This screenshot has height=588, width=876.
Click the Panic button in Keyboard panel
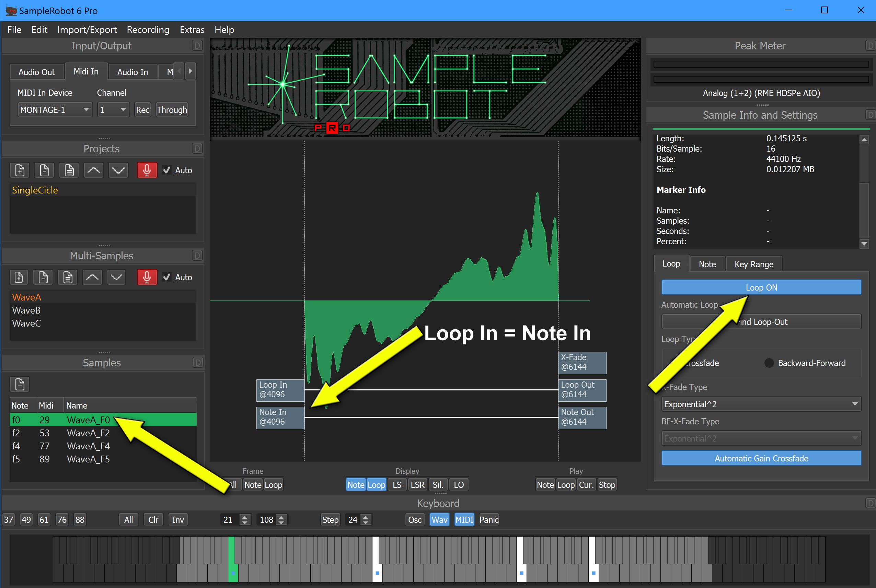click(488, 520)
